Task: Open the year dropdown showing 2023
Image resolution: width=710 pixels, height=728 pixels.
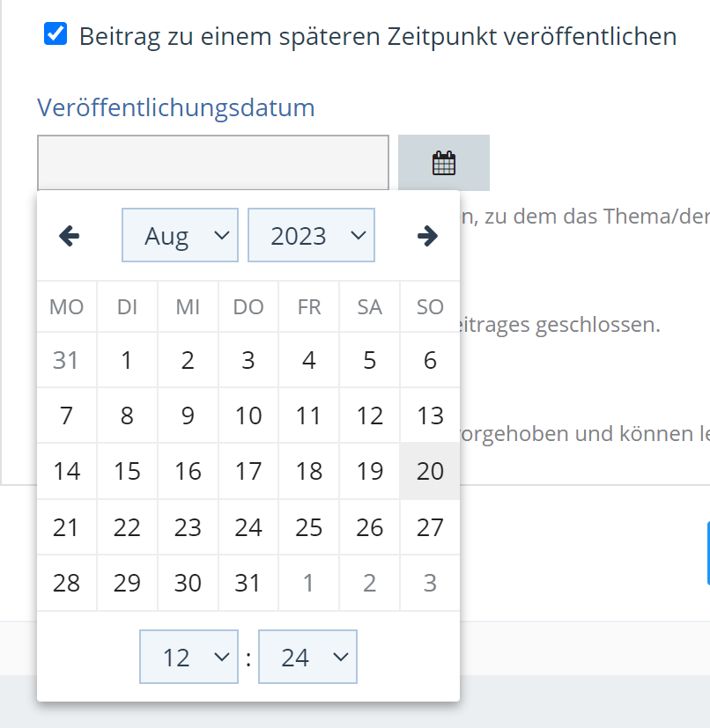Action: (x=311, y=236)
